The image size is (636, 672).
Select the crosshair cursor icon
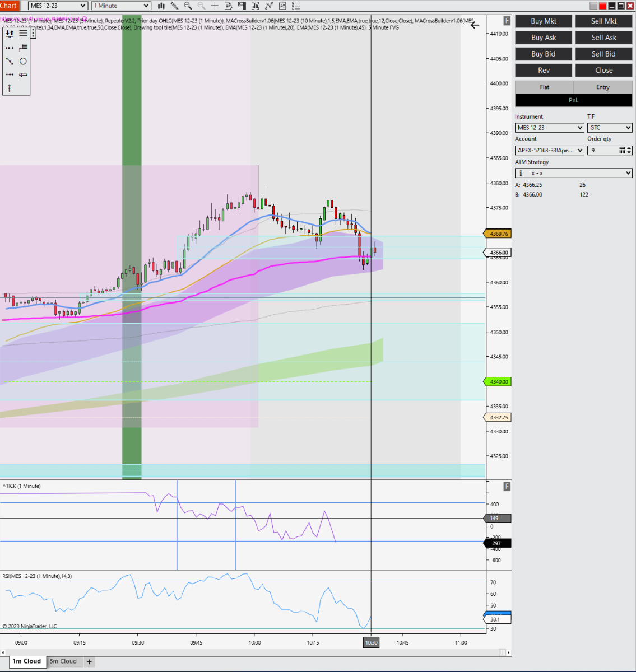tap(215, 6)
